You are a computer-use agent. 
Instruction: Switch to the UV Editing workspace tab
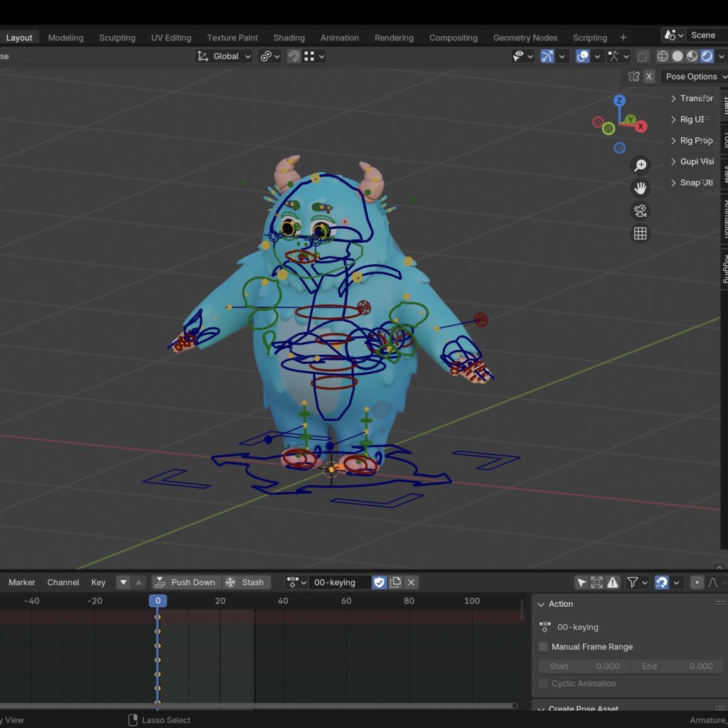pyautogui.click(x=171, y=38)
